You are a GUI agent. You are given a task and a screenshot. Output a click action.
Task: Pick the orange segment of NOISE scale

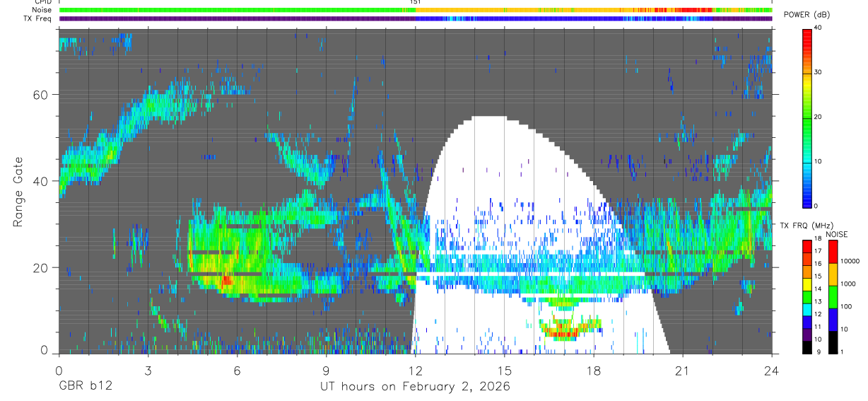(833, 274)
